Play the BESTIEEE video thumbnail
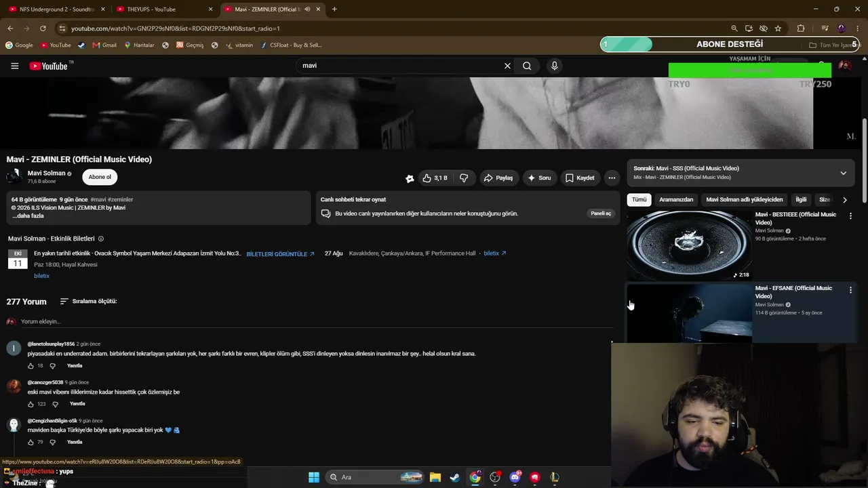The height and width of the screenshot is (488, 868). point(689,245)
